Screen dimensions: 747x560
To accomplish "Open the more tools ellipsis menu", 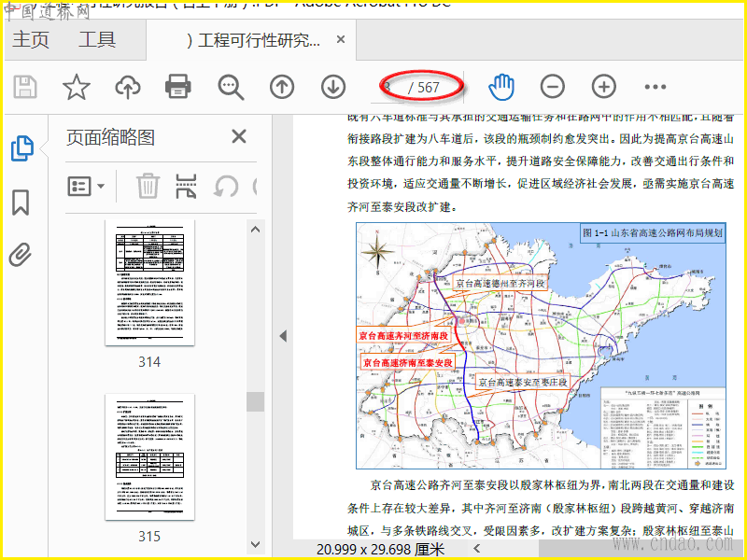I will click(x=655, y=87).
